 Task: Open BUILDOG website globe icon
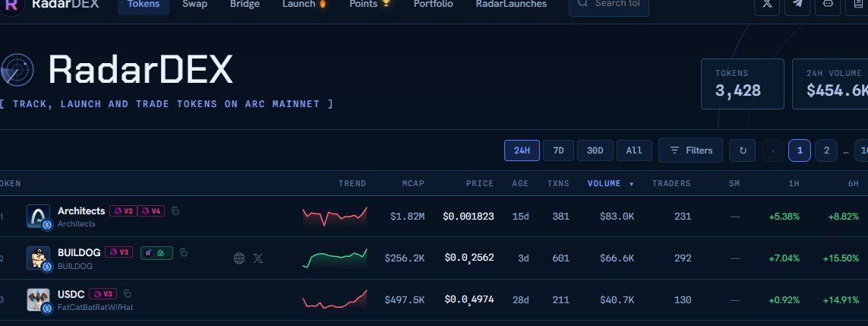[239, 258]
